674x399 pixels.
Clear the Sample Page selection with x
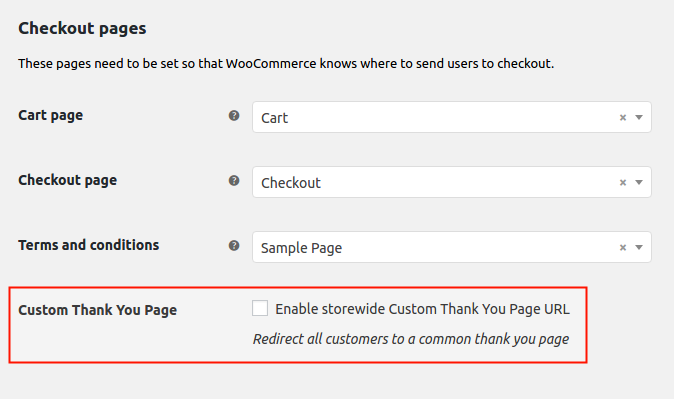[x=623, y=247]
